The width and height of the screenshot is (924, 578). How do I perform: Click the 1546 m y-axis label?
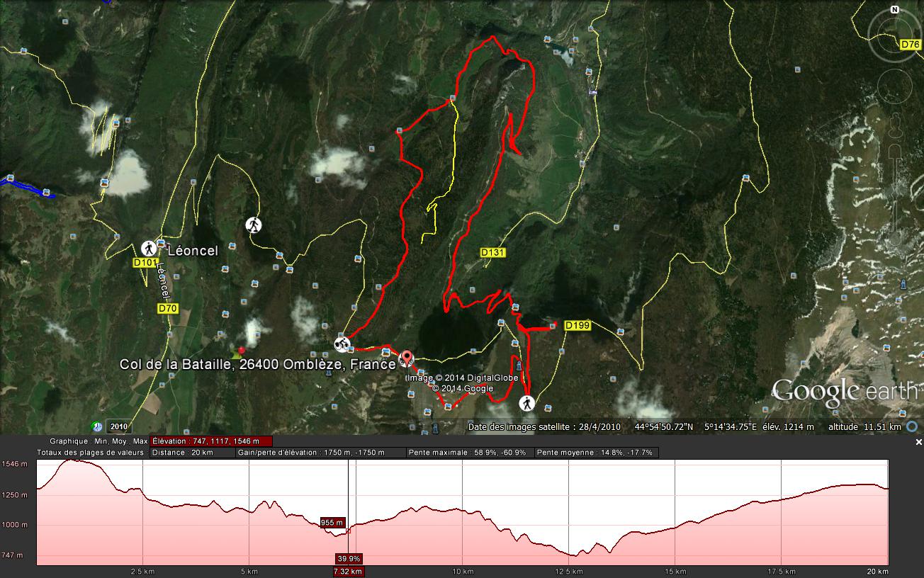(x=14, y=464)
